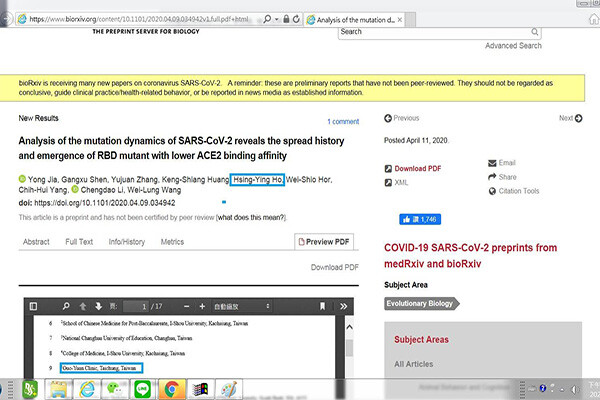This screenshot has width=600, height=400.
Task: Open Paint palette app from the taskbar
Action: pyautogui.click(x=228, y=389)
